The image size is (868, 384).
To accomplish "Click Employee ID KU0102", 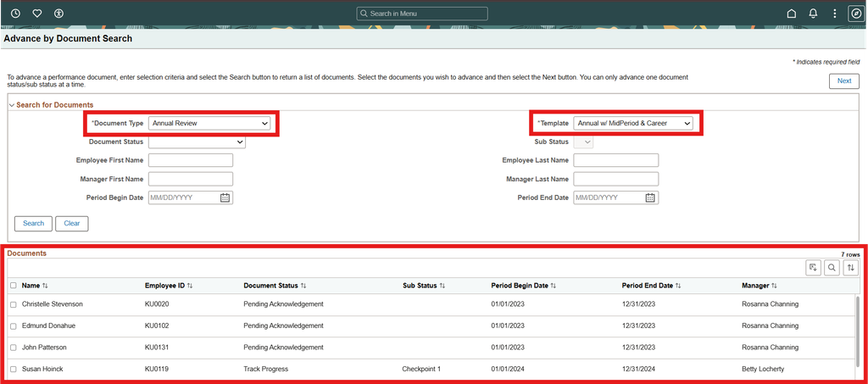I will coord(157,326).
